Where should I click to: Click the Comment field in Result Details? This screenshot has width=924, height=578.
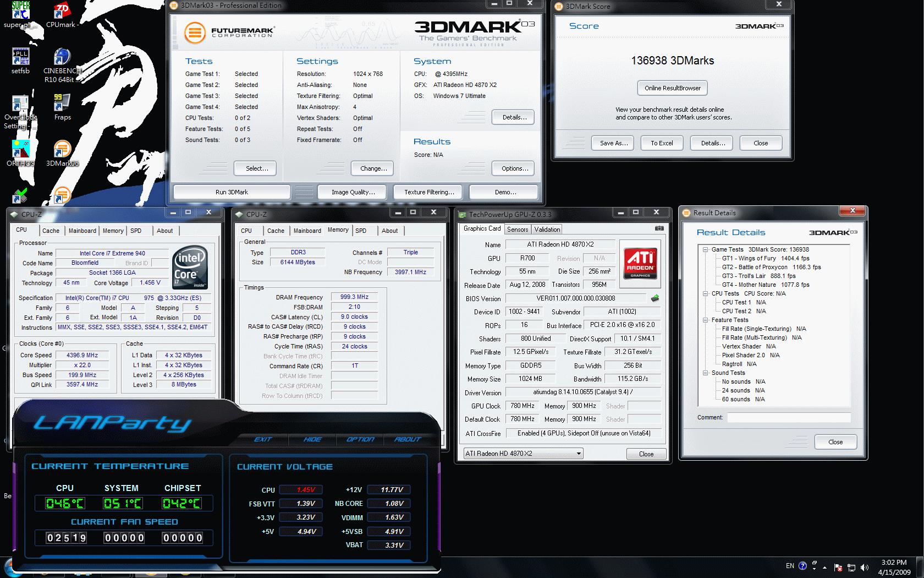(789, 418)
